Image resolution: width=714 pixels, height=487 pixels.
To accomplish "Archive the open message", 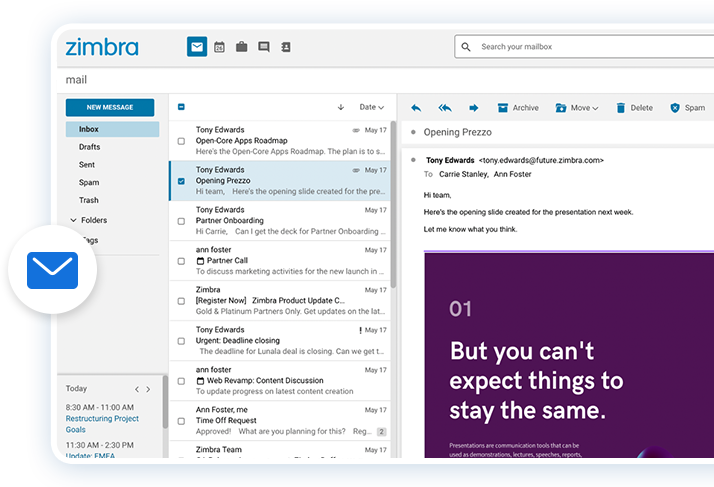I will [517, 108].
